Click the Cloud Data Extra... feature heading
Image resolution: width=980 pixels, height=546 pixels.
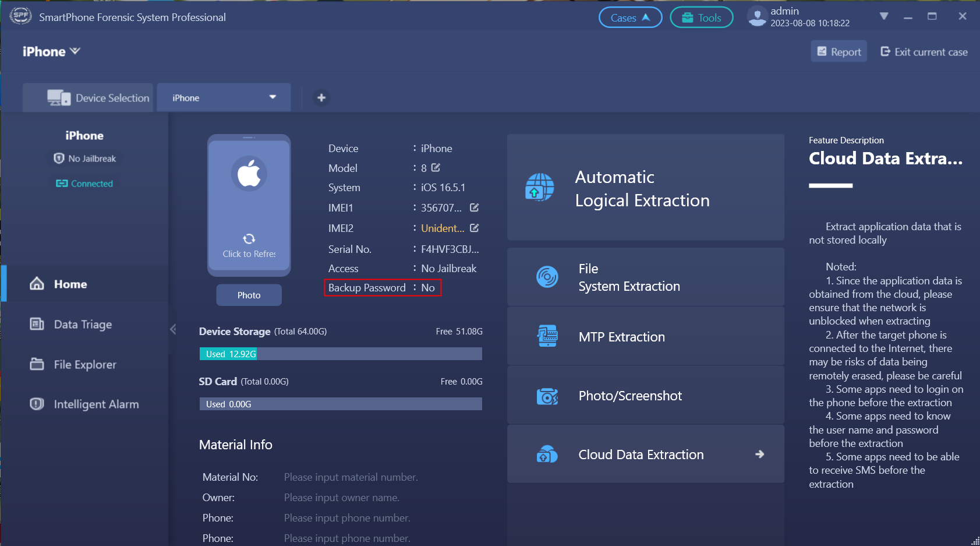tap(886, 158)
